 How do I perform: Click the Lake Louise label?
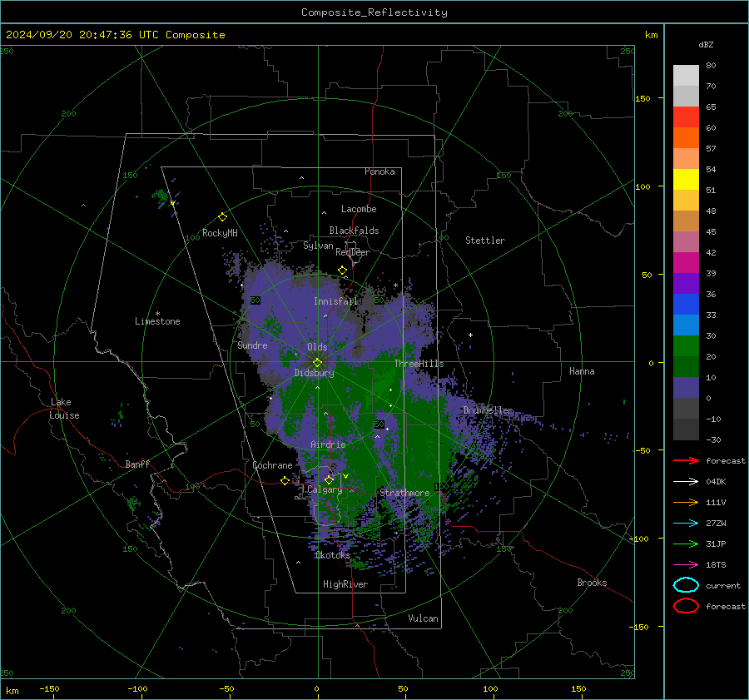[x=64, y=409]
